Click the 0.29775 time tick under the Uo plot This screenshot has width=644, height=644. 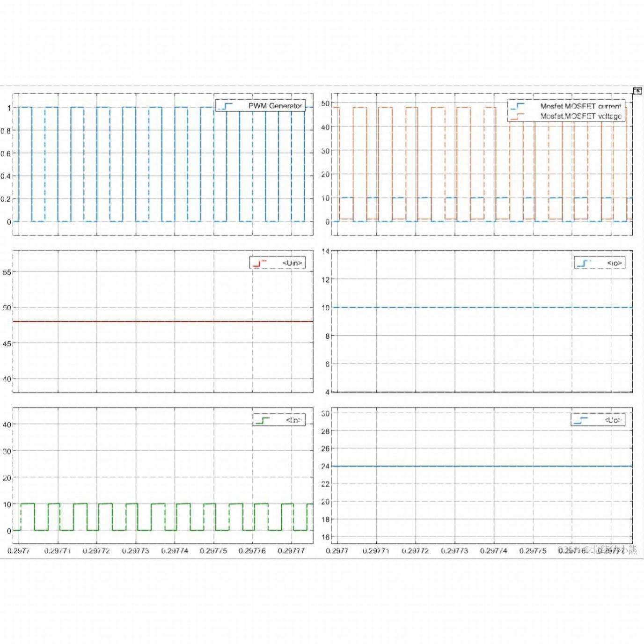tap(533, 551)
